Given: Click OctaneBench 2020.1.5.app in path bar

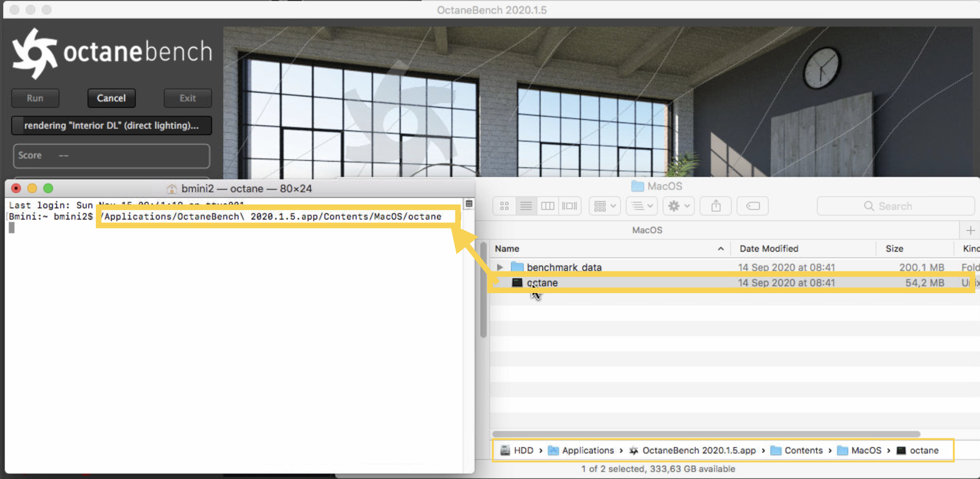Looking at the screenshot, I should pos(693,450).
